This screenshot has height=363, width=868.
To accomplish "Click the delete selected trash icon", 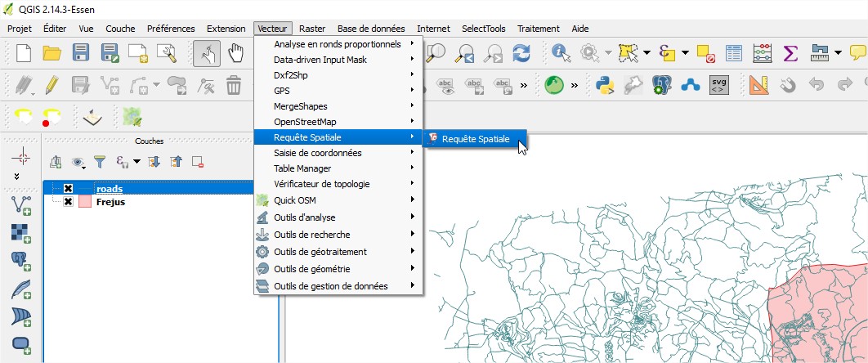I will [234, 85].
